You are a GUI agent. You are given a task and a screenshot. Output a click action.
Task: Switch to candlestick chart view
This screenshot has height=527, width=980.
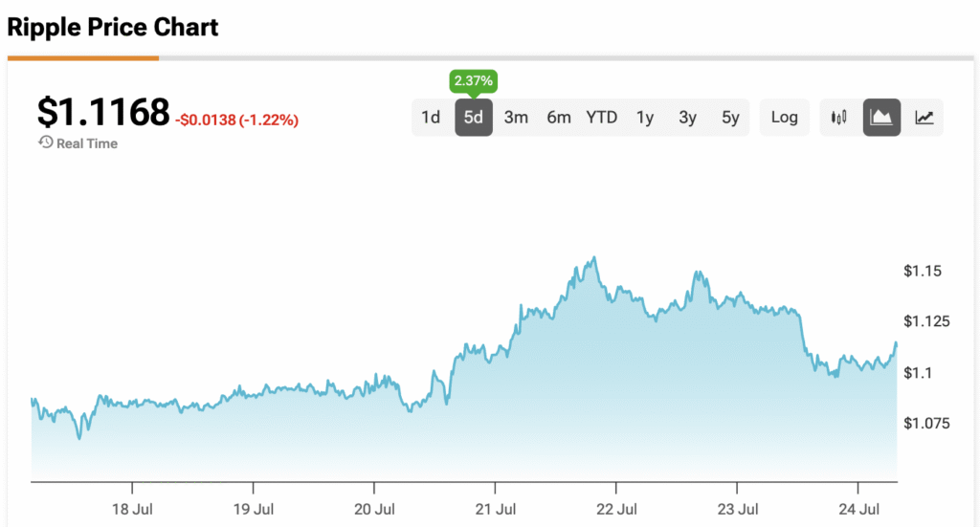pyautogui.click(x=838, y=118)
